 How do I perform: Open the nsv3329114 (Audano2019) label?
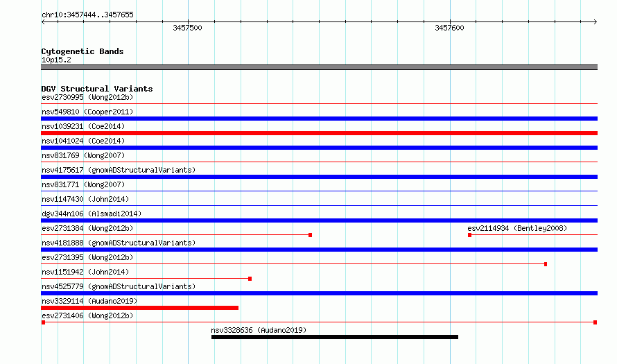89,301
